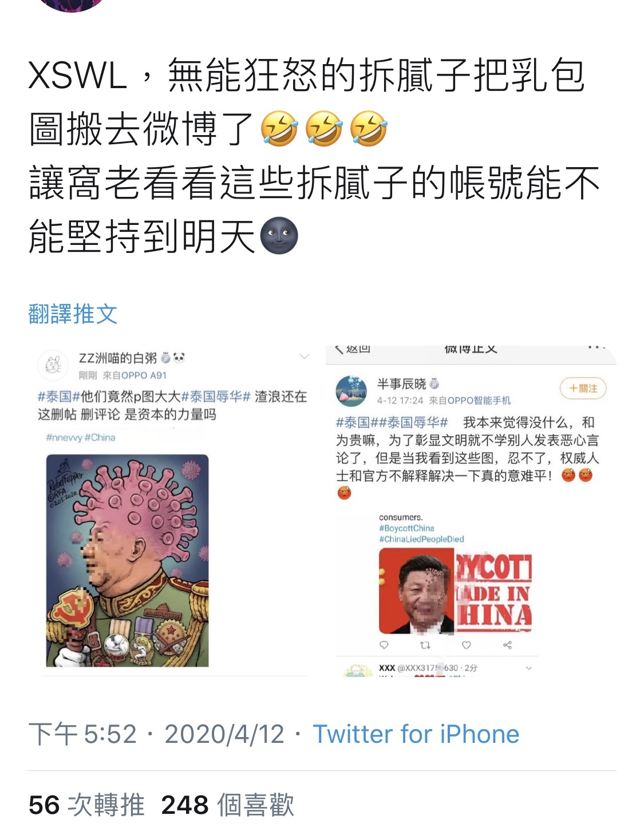View the 56 次轉推 retweets list

click(x=86, y=805)
